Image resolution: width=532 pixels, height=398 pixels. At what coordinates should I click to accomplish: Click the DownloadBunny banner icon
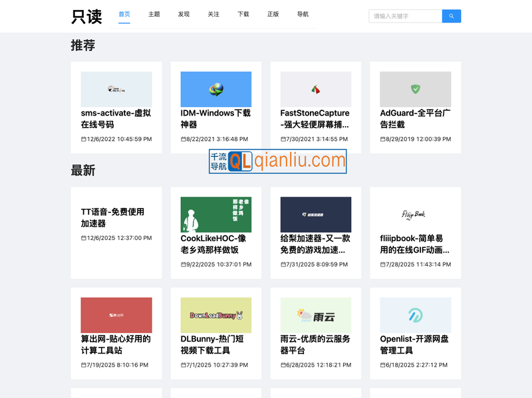click(215, 314)
